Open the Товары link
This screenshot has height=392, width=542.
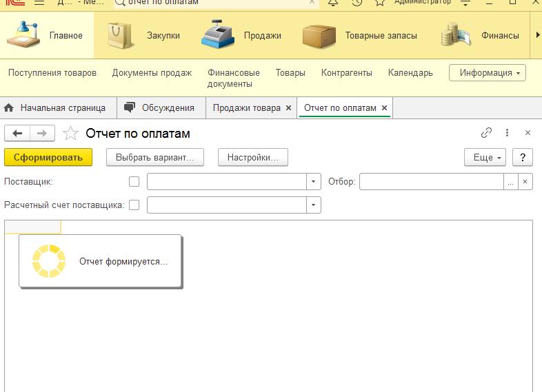click(x=290, y=73)
